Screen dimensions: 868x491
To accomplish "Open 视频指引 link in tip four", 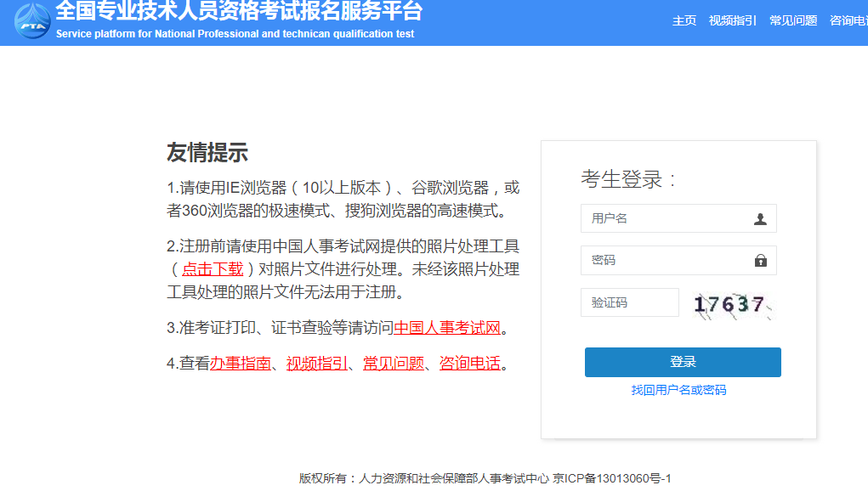I will pyautogui.click(x=316, y=364).
